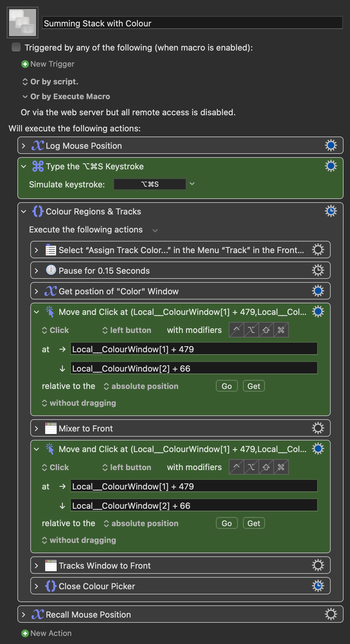Screen dimensions: 350x644
Task: Expand the Mixer to Front action
Action: pos(36,429)
